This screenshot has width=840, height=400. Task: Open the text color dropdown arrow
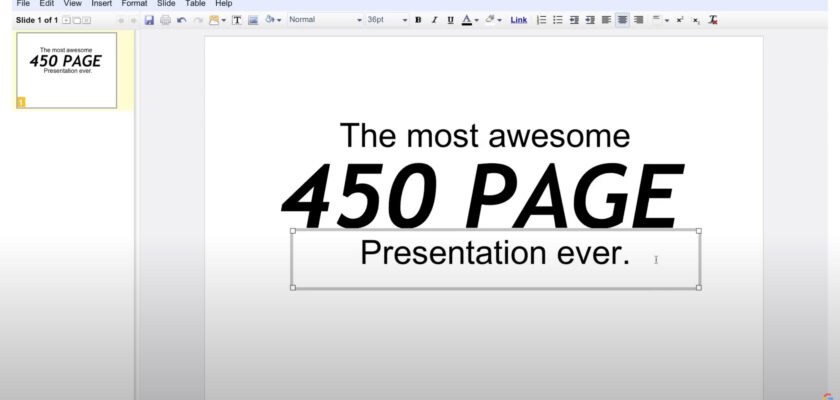pos(476,20)
